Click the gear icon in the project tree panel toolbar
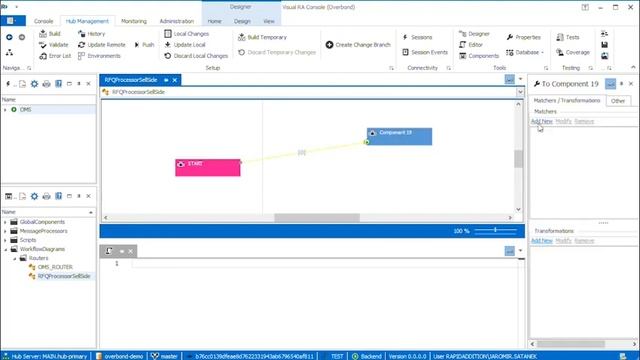The width and height of the screenshot is (640, 360). coord(34,196)
